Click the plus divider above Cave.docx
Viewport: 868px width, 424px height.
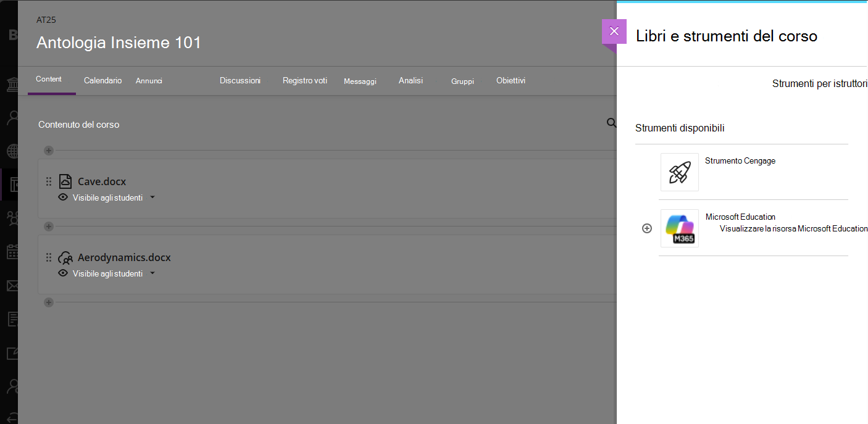point(49,151)
